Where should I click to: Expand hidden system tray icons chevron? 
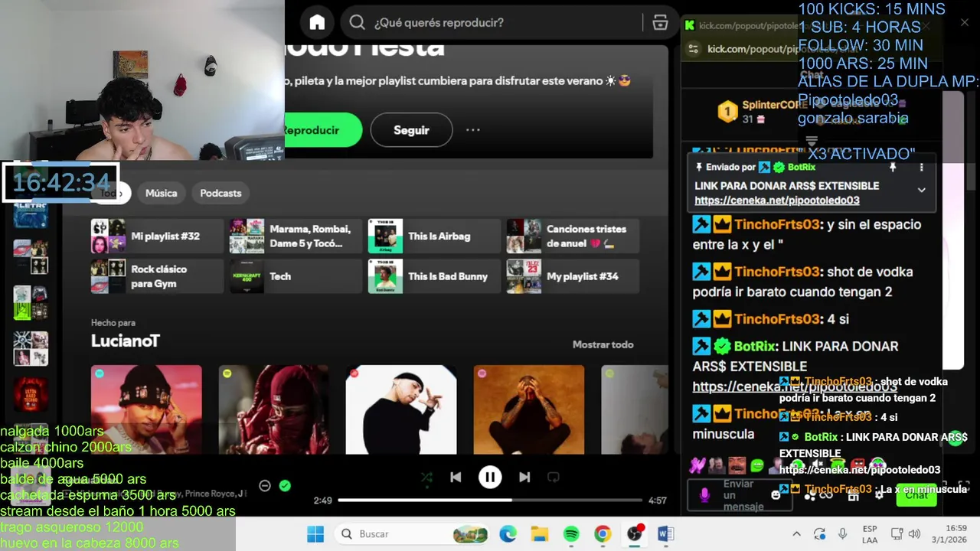[x=796, y=534]
